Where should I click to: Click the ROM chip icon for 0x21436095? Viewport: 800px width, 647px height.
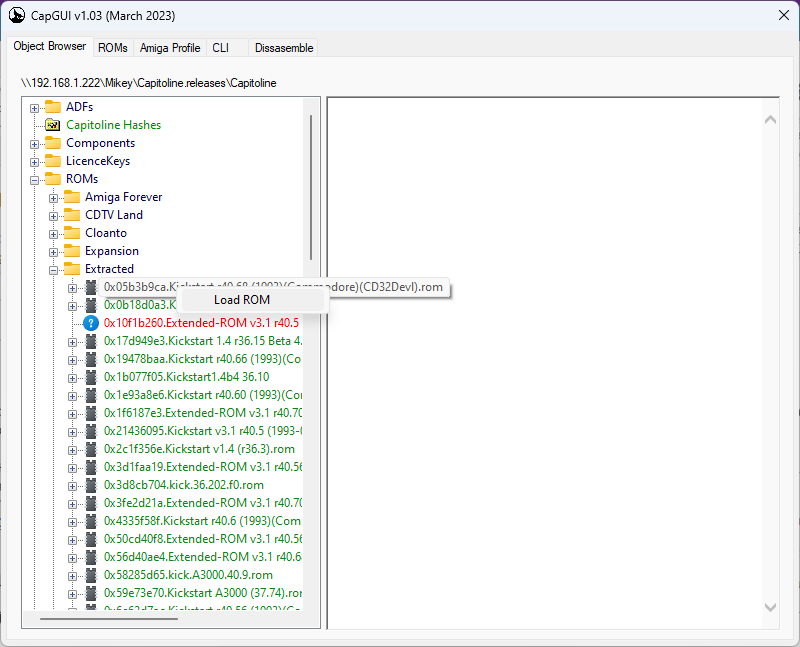[91, 431]
